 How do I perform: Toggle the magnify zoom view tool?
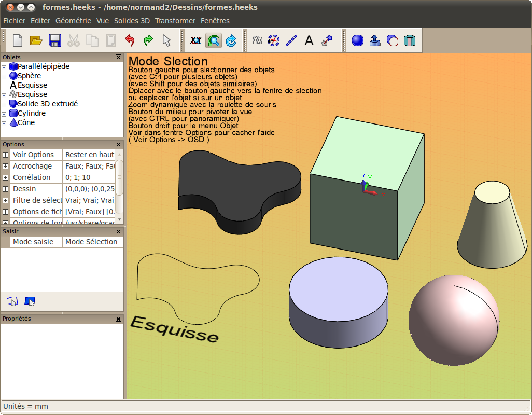(x=214, y=40)
